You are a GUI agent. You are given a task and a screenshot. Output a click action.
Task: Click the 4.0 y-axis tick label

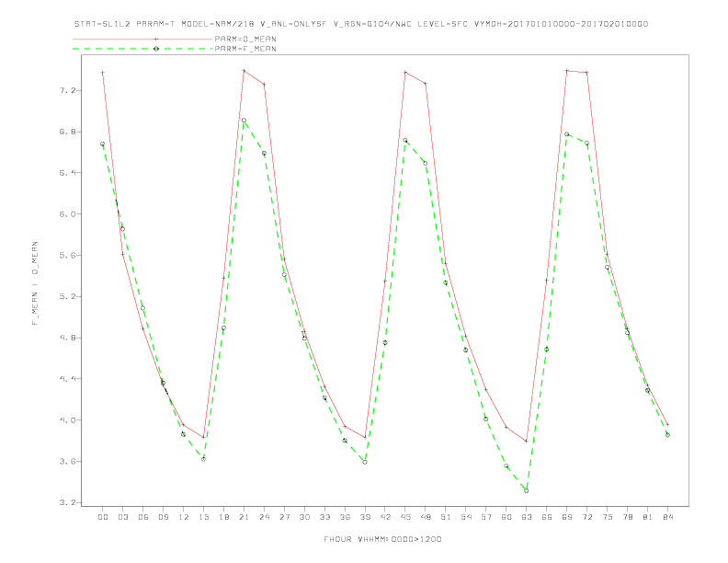(67, 419)
